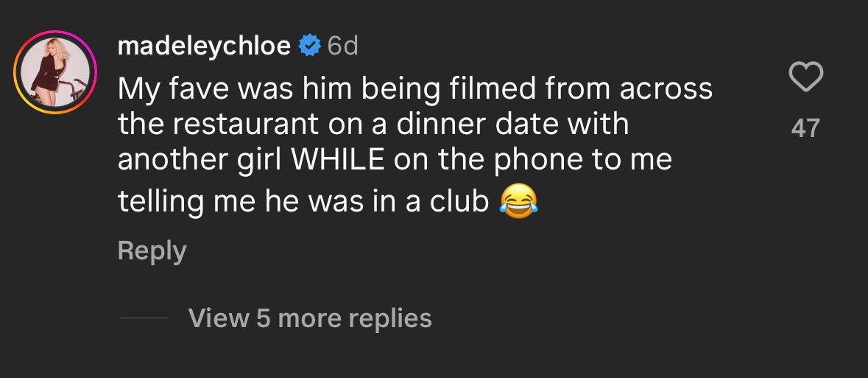Click the line 'telling me he was in a club'

303,201
